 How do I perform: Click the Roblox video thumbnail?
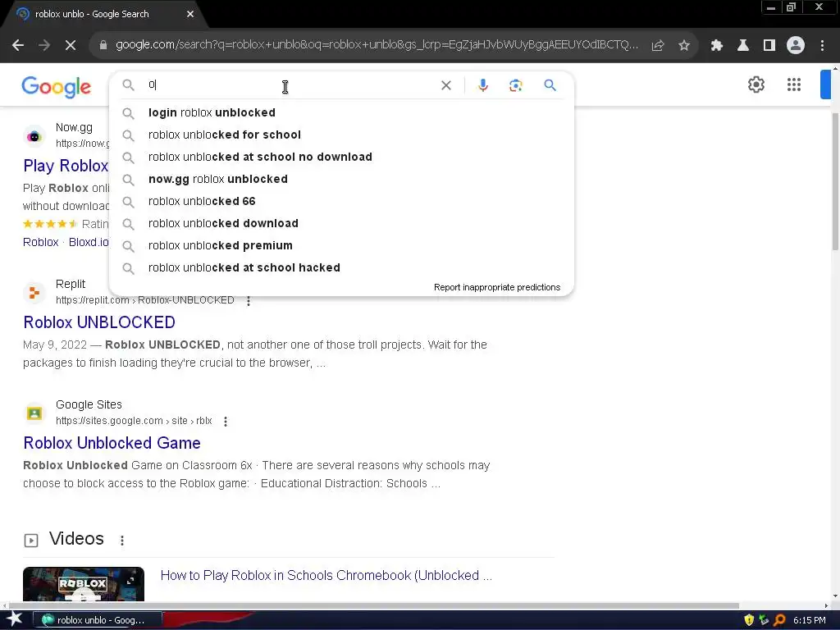(x=84, y=584)
